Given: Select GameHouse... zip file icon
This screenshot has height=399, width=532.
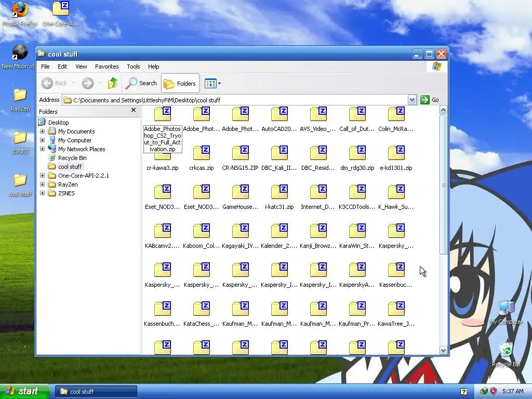Looking at the screenshot, I should click(x=240, y=192).
